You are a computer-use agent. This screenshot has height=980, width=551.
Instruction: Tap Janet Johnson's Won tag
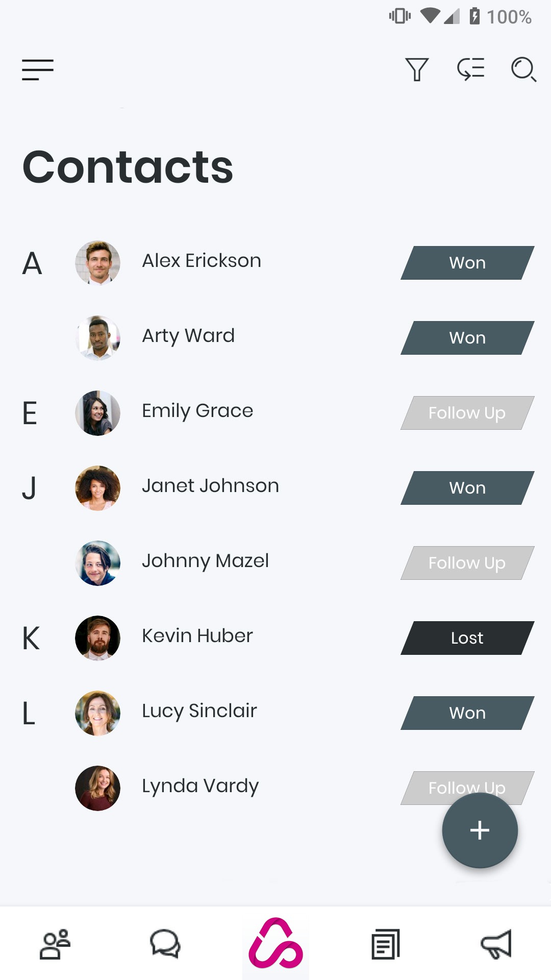click(x=467, y=488)
